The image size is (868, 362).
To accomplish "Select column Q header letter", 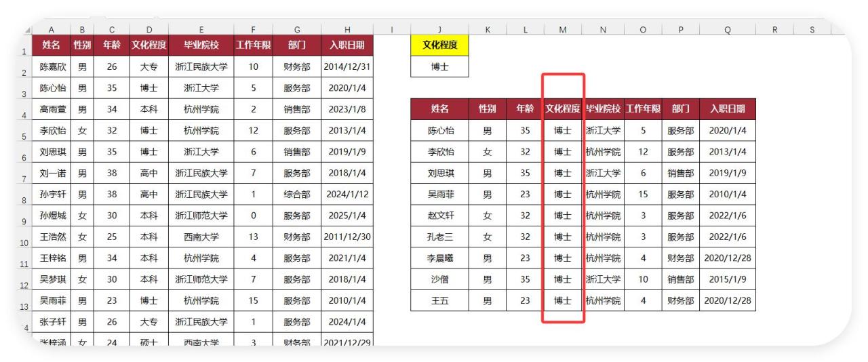I will [728, 30].
